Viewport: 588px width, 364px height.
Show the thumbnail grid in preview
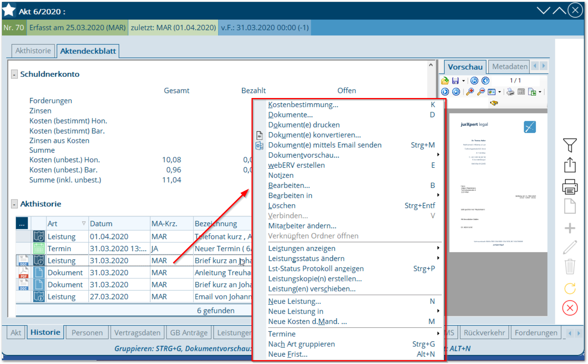pyautogui.click(x=521, y=92)
